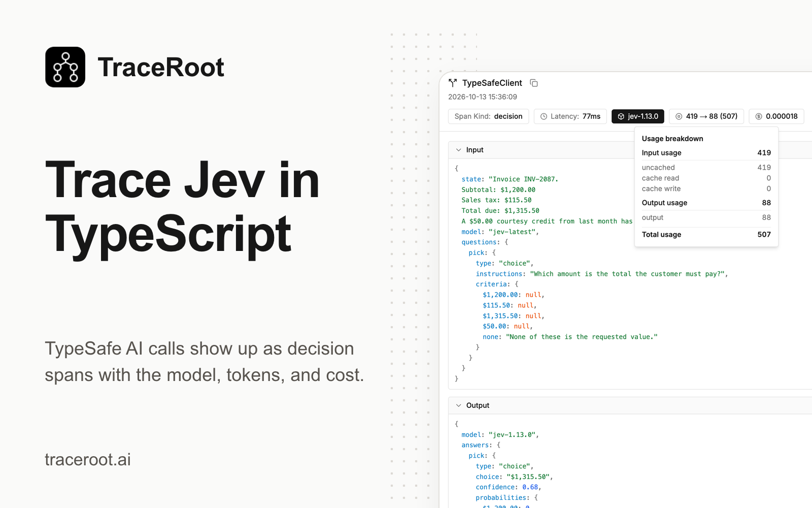
Task: Click the TraceRoot logo icon
Action: point(65,67)
